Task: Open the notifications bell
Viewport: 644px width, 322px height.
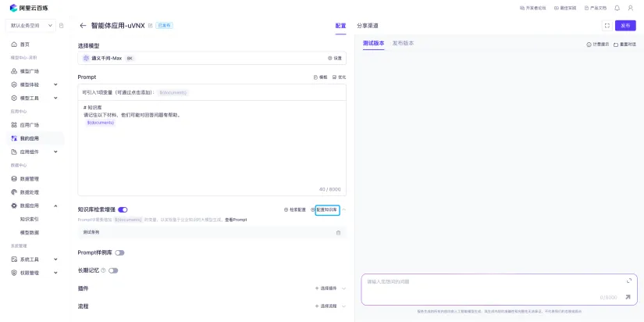Action: coord(617,8)
